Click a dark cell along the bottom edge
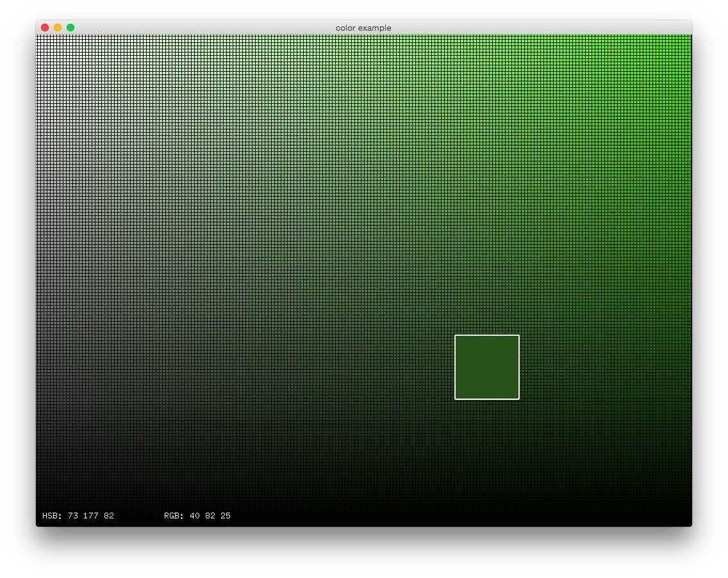This screenshot has width=728, height=578. coord(320,500)
